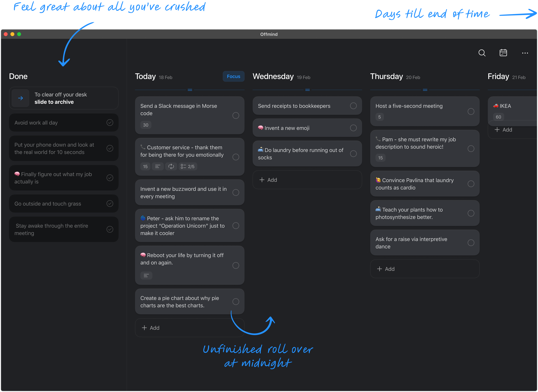This screenshot has height=392, width=538.
Task: Open the calendar icon in the top bar
Action: coord(503,53)
